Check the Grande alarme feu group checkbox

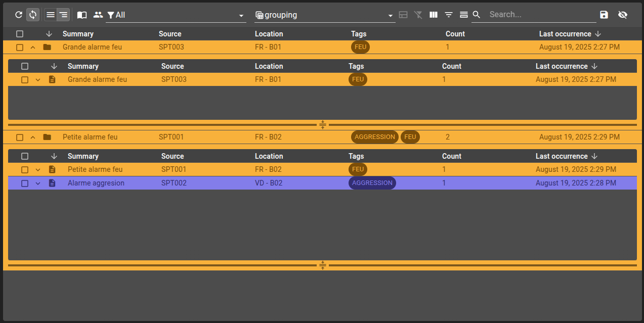tap(20, 47)
